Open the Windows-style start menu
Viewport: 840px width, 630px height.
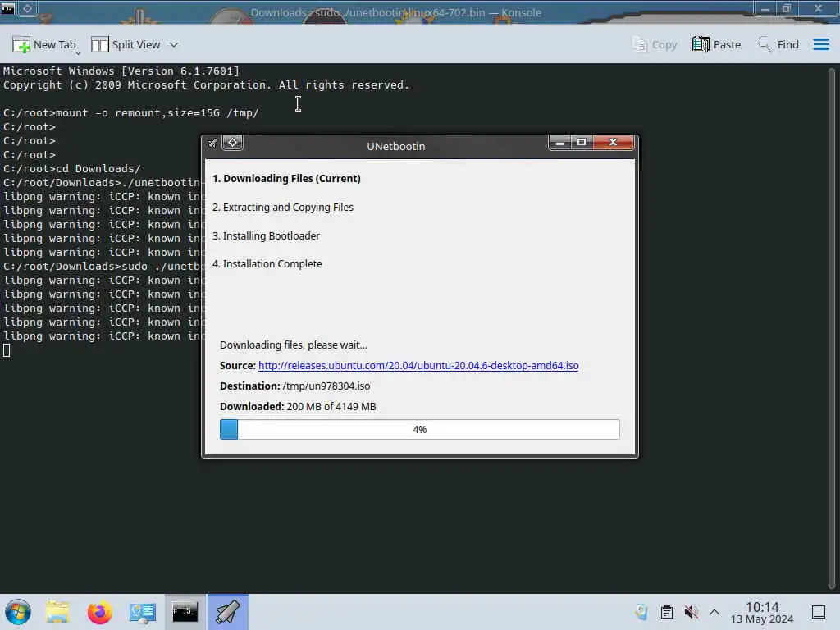pyautogui.click(x=18, y=612)
